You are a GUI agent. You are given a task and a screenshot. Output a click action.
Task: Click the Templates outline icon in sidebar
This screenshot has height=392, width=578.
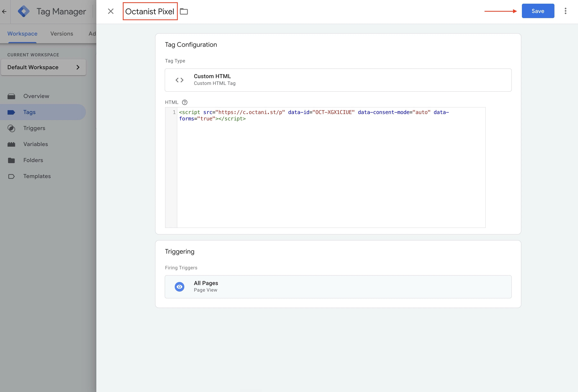click(x=11, y=176)
